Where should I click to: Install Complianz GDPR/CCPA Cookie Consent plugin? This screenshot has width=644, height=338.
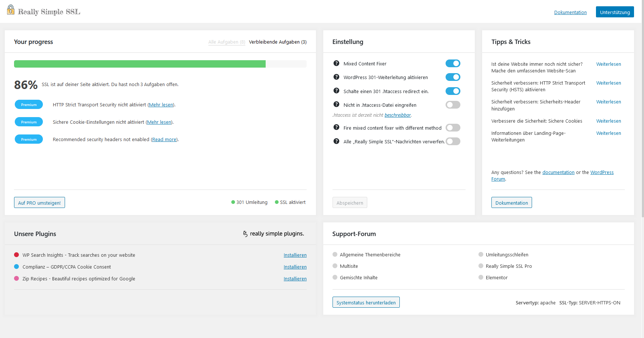(x=295, y=267)
